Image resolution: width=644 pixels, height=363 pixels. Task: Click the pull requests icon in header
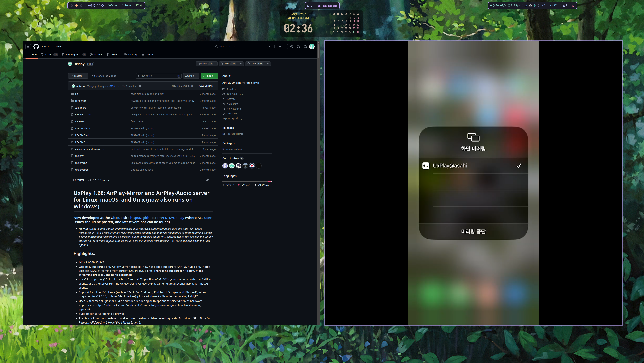pyautogui.click(x=298, y=47)
